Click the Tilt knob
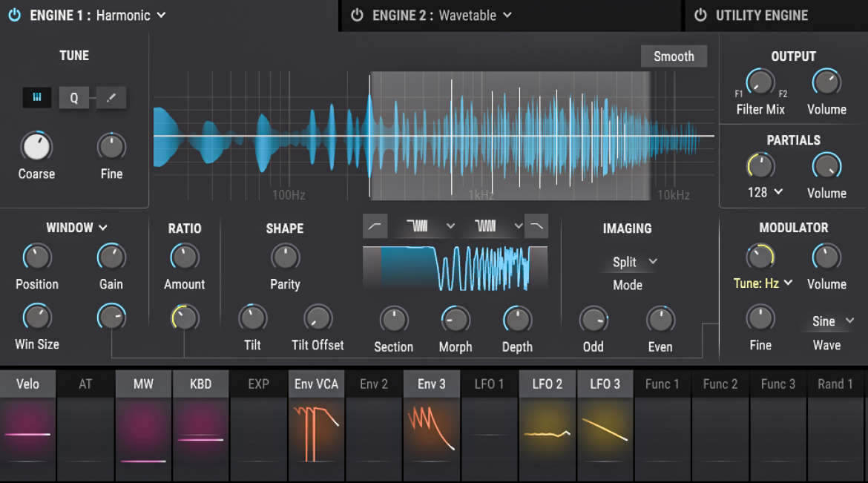Image resolution: width=868 pixels, height=483 pixels. pos(252,318)
